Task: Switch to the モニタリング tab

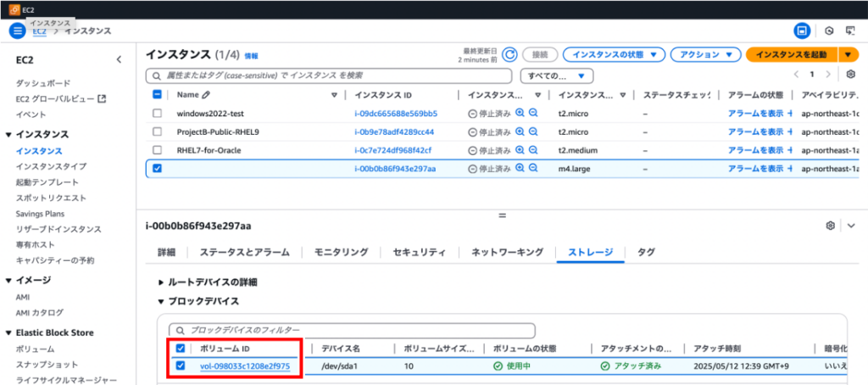Action: (342, 252)
